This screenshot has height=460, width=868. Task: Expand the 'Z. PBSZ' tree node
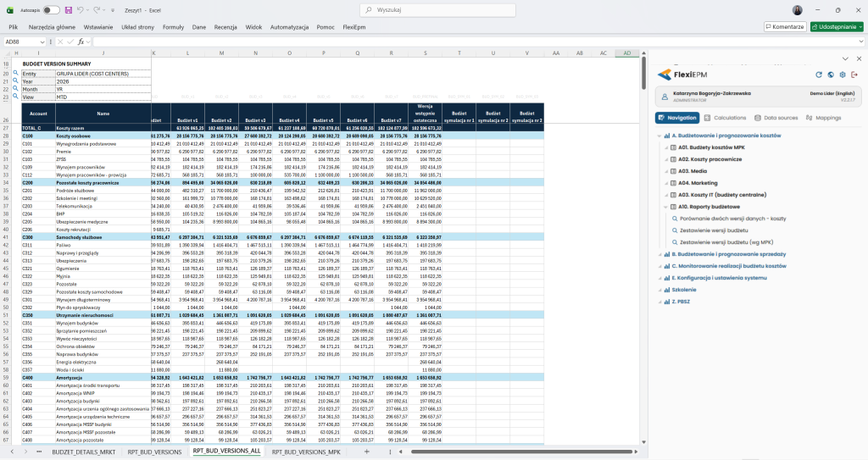(659, 302)
